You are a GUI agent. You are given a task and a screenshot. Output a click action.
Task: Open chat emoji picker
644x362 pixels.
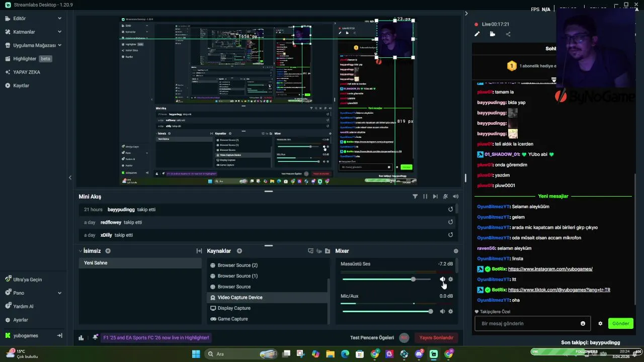pos(583,323)
